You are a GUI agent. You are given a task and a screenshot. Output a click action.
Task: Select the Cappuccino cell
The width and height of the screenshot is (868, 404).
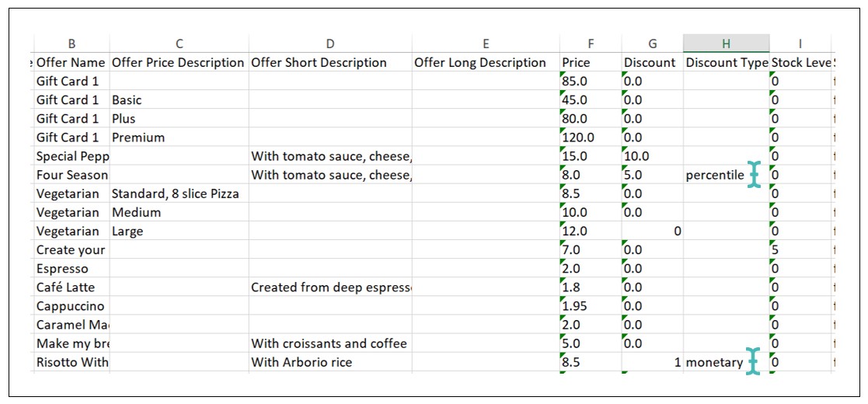tap(71, 306)
